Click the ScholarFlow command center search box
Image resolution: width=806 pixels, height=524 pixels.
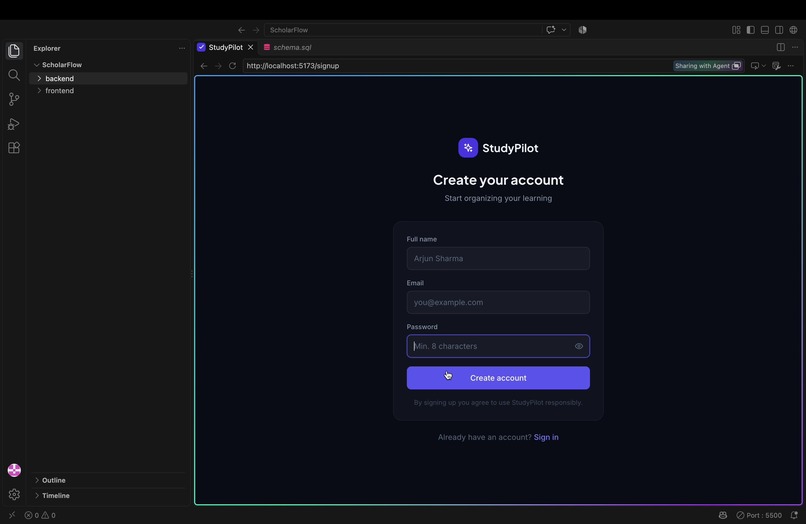[x=403, y=30]
